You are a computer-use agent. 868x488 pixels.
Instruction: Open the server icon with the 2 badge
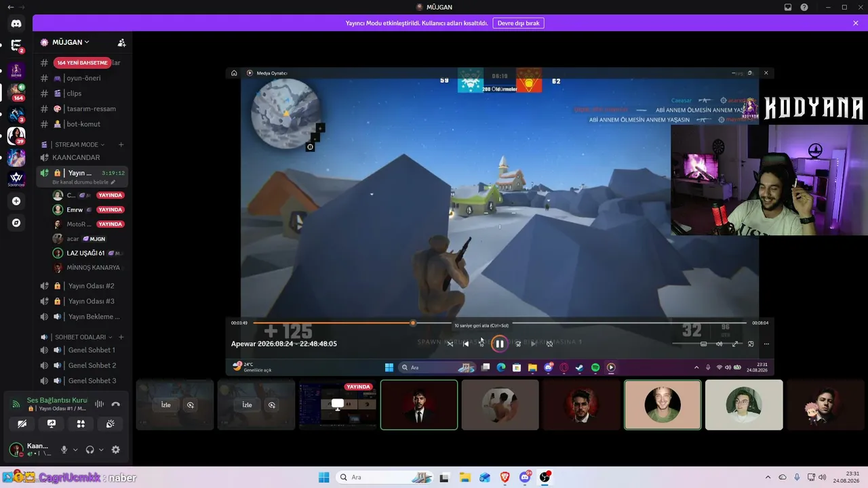(16, 46)
